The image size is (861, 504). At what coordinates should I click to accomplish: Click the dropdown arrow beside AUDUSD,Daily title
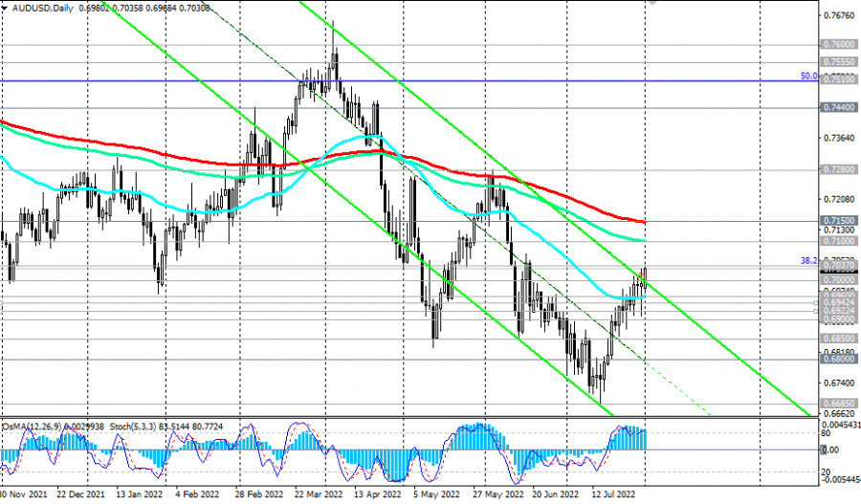point(6,7)
